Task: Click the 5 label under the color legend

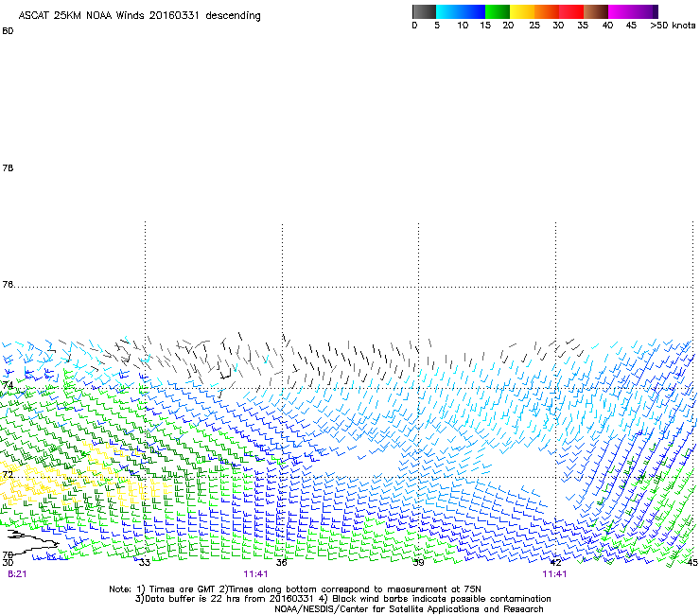Action: (x=437, y=26)
